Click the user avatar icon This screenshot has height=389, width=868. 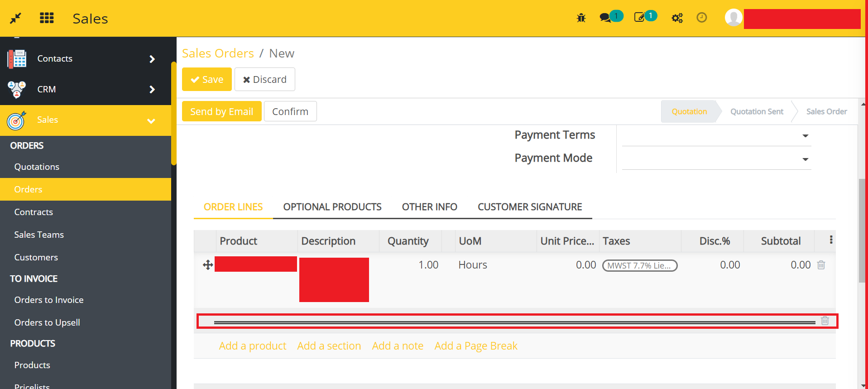pyautogui.click(x=734, y=18)
